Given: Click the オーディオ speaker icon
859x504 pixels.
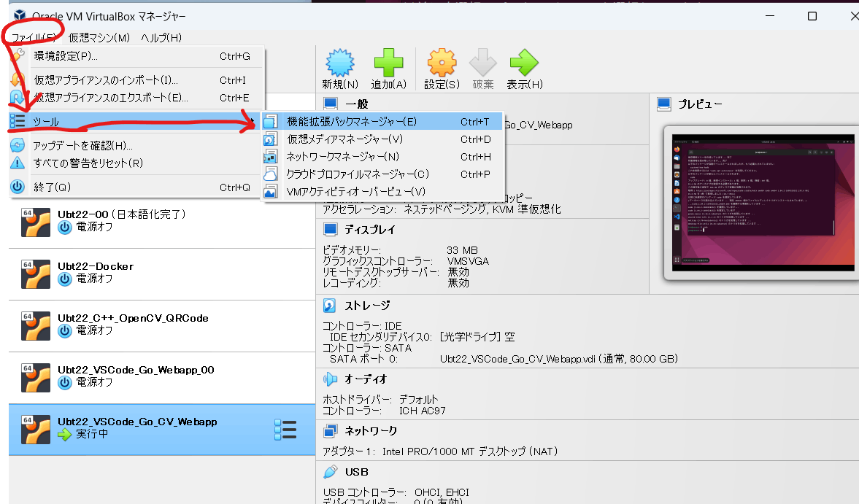Looking at the screenshot, I should coord(330,379).
